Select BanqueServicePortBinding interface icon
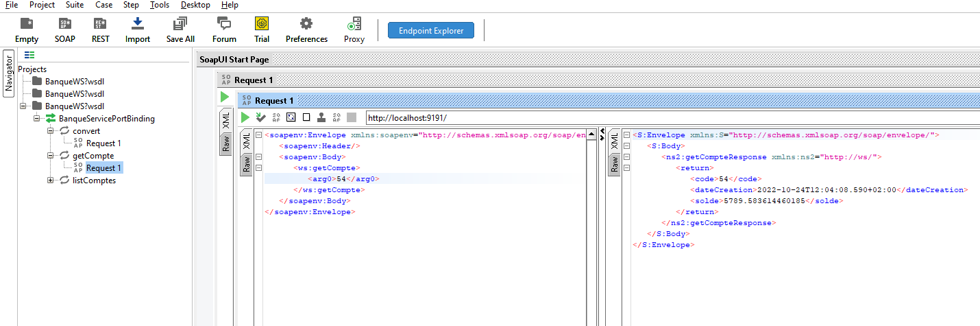This screenshot has height=326, width=980. tap(51, 119)
